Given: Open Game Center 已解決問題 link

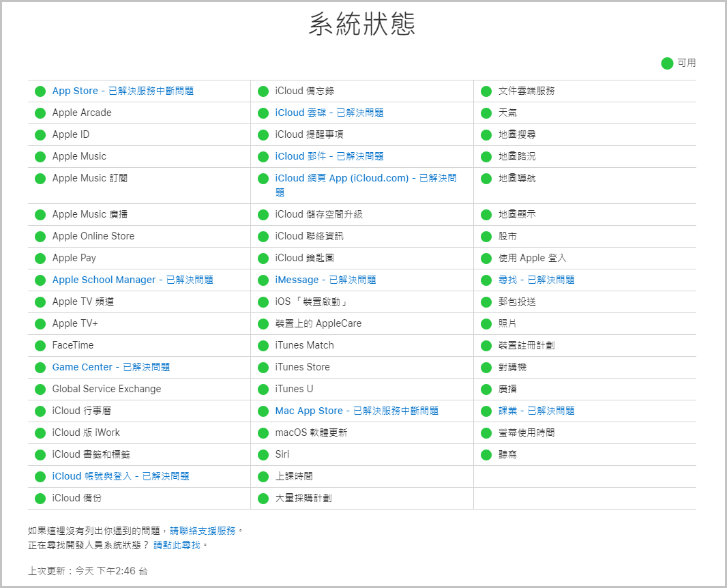Looking at the screenshot, I should point(110,367).
